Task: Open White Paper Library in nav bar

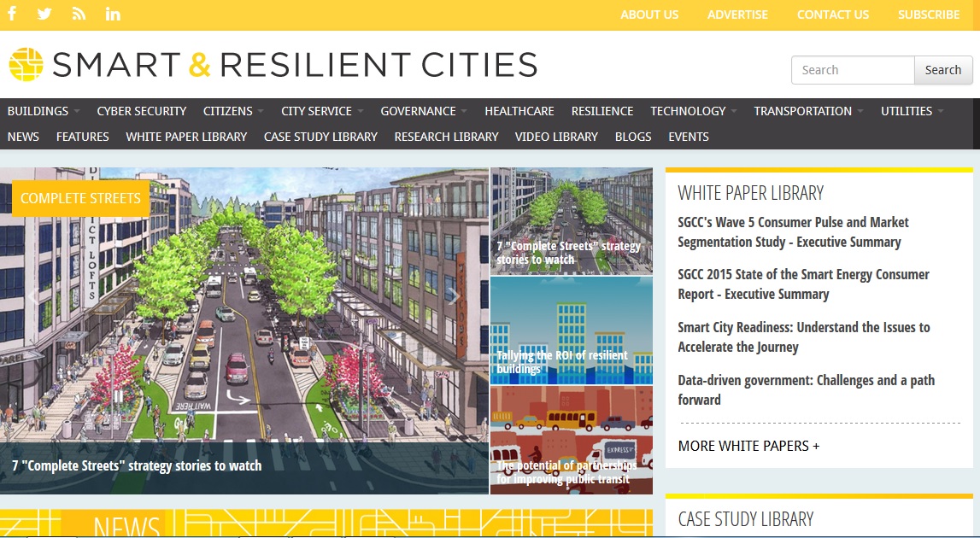Action: point(186,137)
